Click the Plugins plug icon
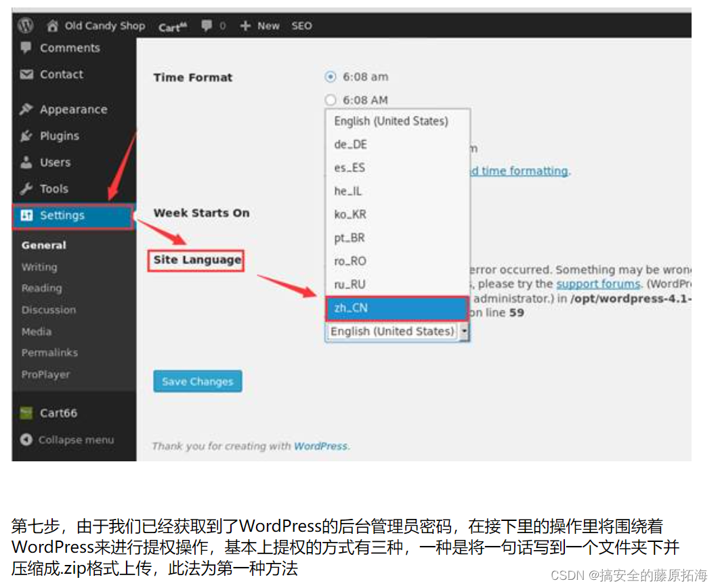 [26, 136]
